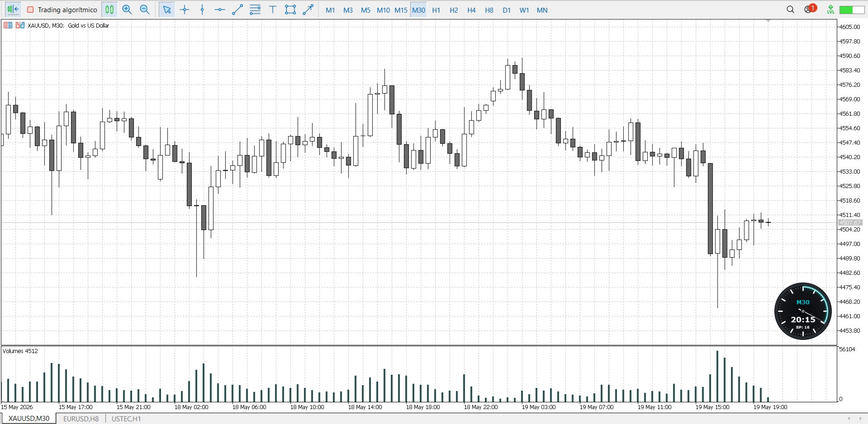The height and width of the screenshot is (424, 868).
Task: Open the Depth of Market icon on chart
Action: point(8,25)
